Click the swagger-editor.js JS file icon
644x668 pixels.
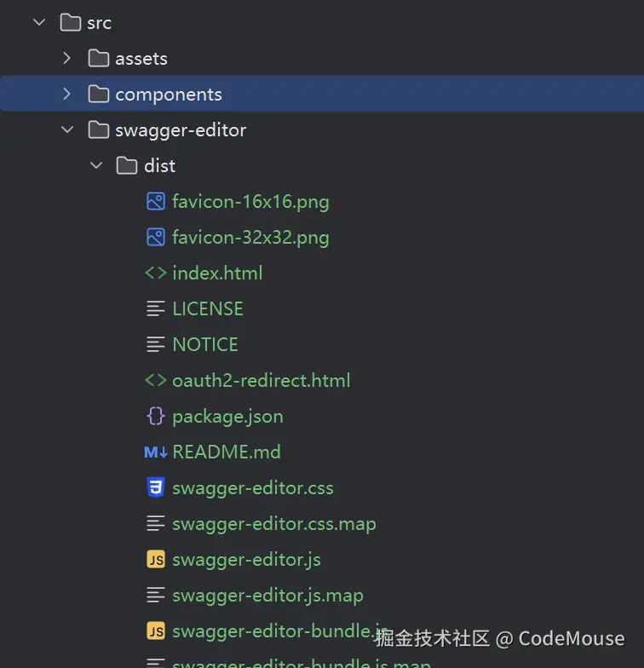point(155,559)
